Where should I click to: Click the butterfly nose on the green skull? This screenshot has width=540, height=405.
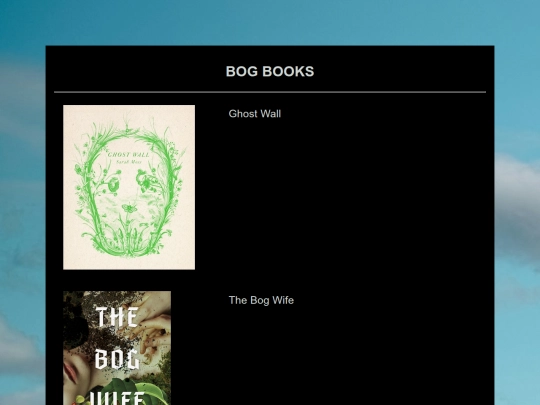click(x=129, y=208)
